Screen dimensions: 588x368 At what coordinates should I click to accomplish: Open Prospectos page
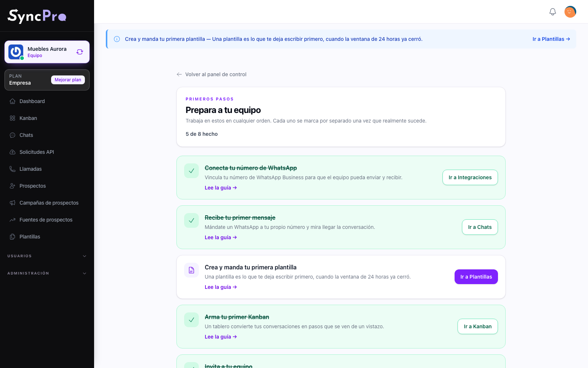point(47,186)
